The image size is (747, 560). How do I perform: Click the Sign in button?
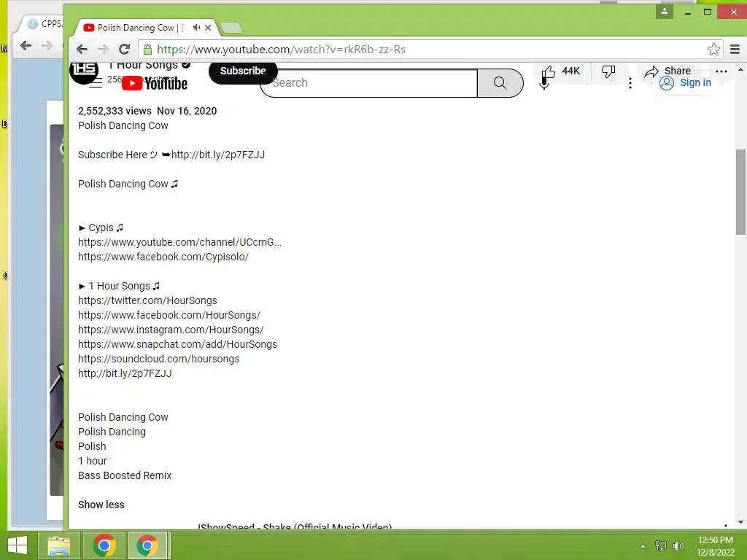[x=686, y=83]
